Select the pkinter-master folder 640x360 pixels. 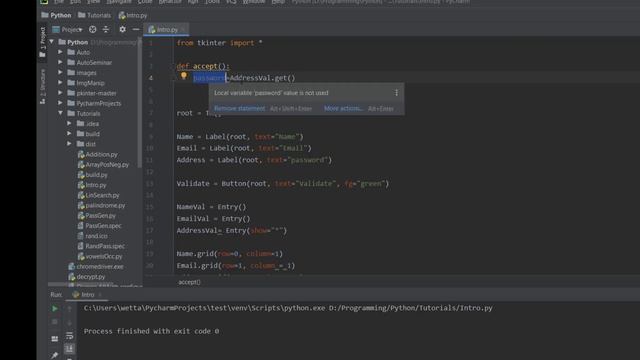coord(92,93)
